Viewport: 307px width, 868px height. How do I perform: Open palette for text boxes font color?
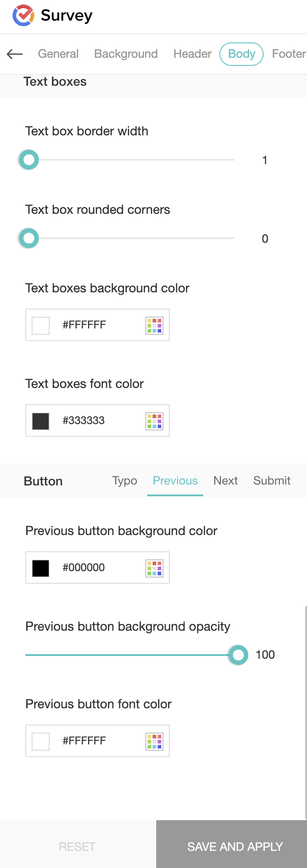tap(154, 421)
